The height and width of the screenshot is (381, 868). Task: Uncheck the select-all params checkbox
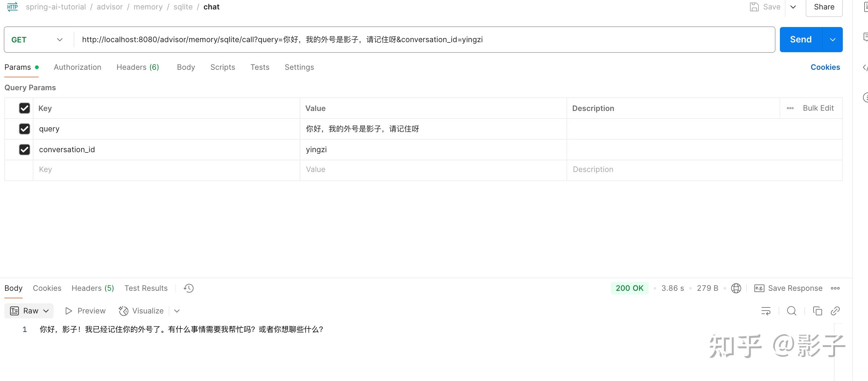[x=24, y=108]
